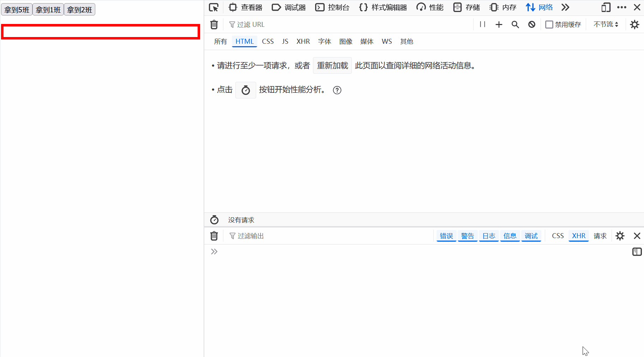Expand more tools with the chevron icon
This screenshot has width=644, height=357.
pyautogui.click(x=565, y=7)
